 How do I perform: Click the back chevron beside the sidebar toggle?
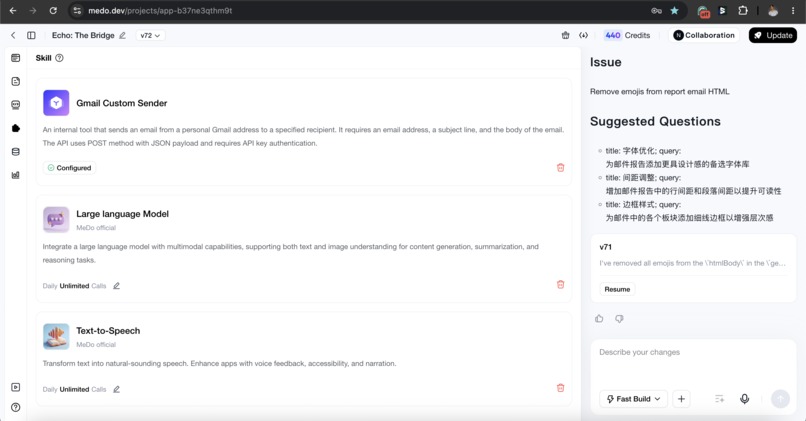point(13,35)
